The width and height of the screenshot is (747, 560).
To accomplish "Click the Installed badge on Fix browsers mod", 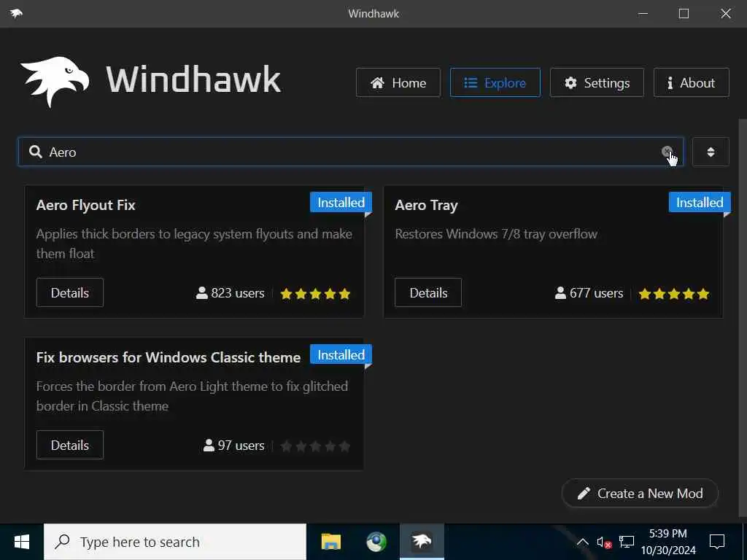I will 341,355.
